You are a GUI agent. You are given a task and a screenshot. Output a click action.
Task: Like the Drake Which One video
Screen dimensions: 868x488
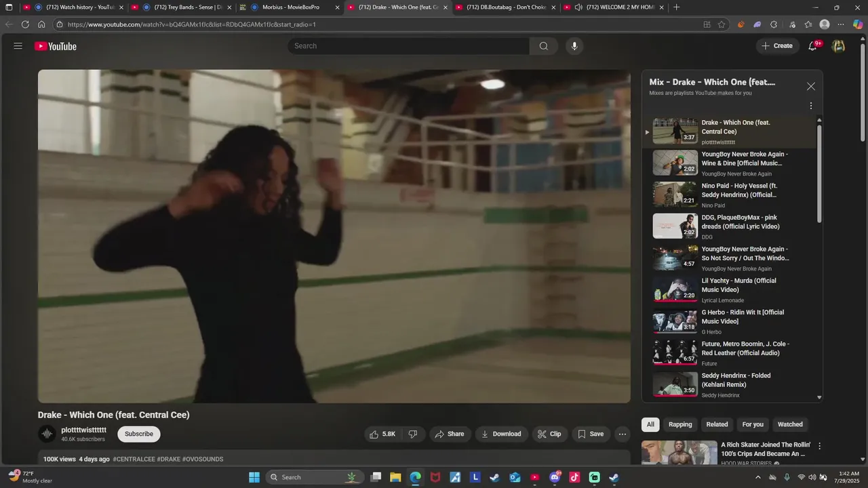(383, 434)
